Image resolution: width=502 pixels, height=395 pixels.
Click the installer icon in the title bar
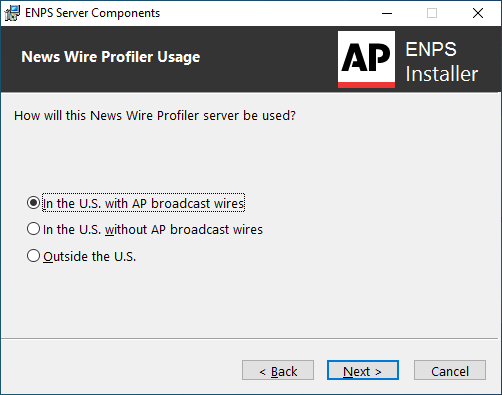pyautogui.click(x=12, y=13)
